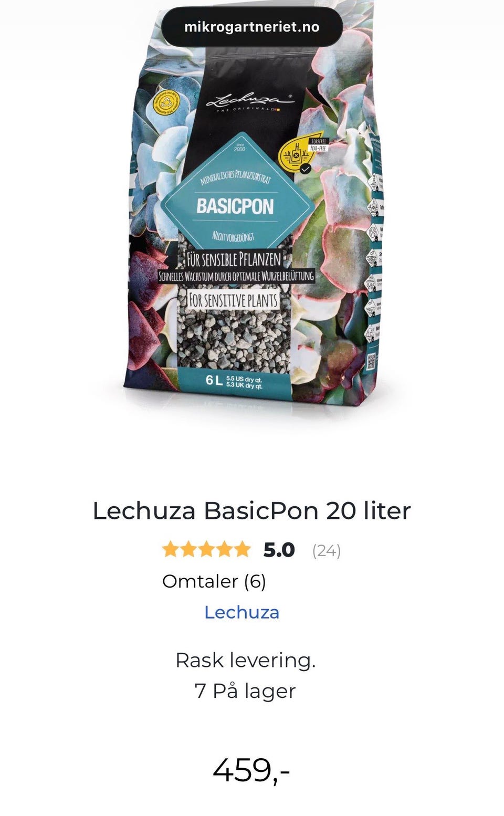
Task: Click the 'Rask levering.' delivery text
Action: click(x=245, y=661)
